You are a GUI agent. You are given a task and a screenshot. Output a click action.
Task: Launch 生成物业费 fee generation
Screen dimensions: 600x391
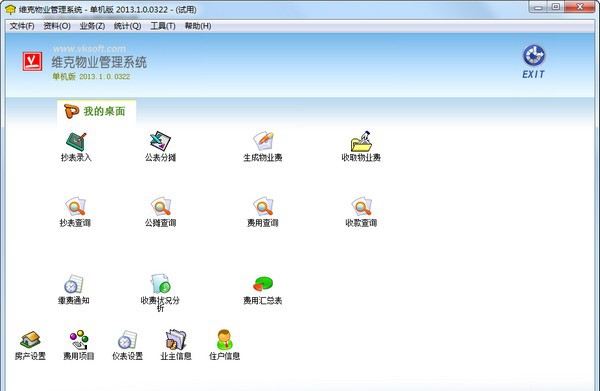[263, 142]
